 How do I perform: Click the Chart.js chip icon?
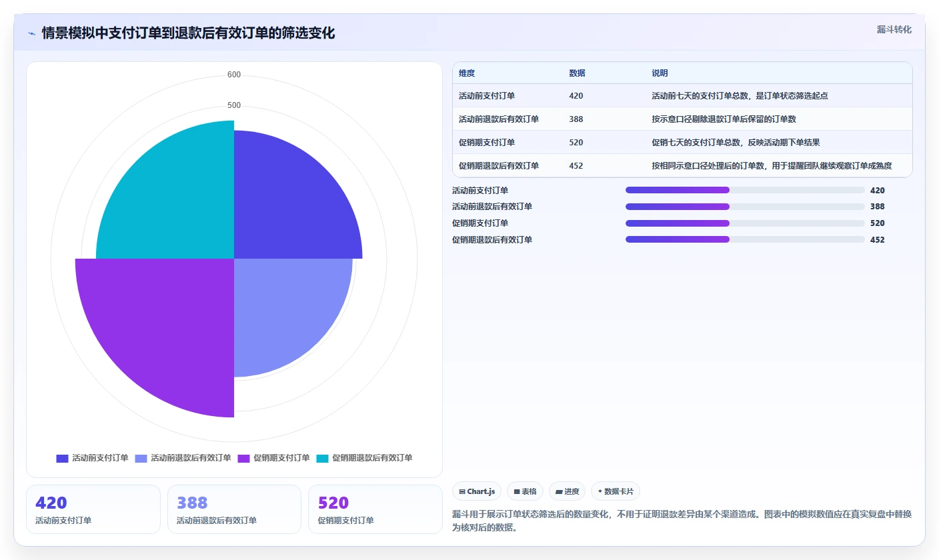[462, 491]
